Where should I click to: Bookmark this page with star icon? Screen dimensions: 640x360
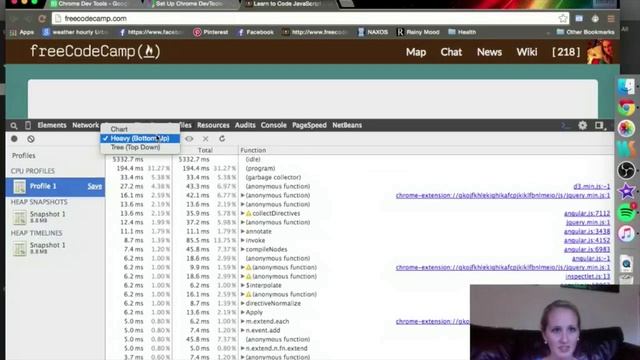point(563,18)
